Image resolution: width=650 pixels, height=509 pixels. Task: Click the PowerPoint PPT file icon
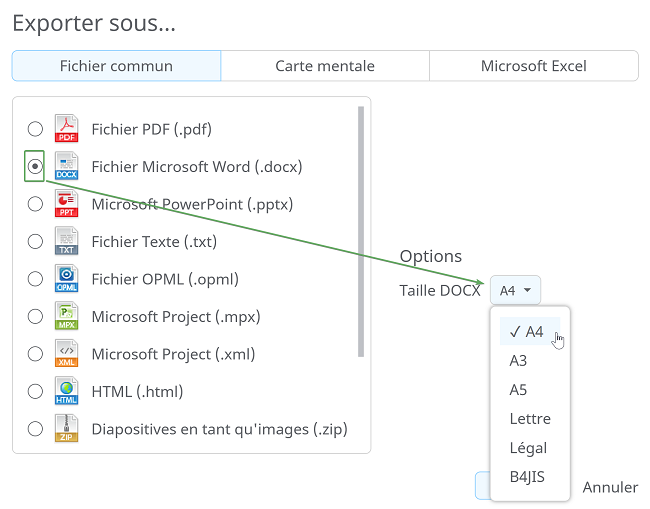point(66,204)
